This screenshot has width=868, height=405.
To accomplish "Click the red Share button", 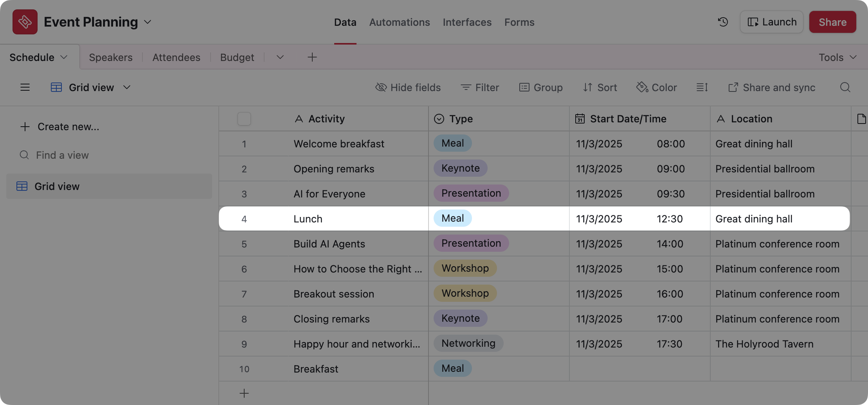I will coord(832,22).
